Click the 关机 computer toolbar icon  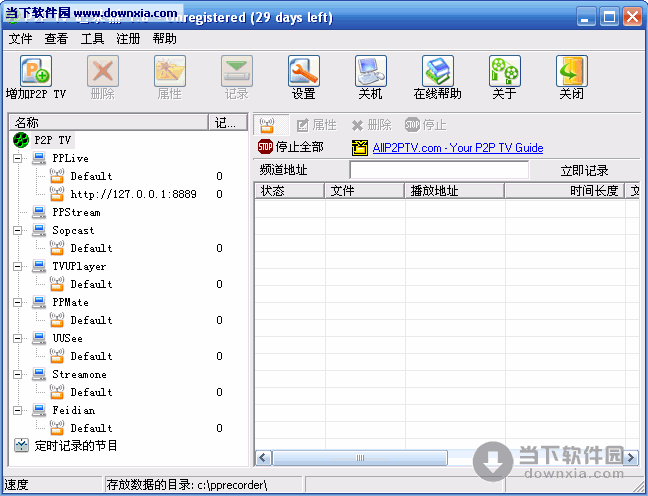coord(371,71)
